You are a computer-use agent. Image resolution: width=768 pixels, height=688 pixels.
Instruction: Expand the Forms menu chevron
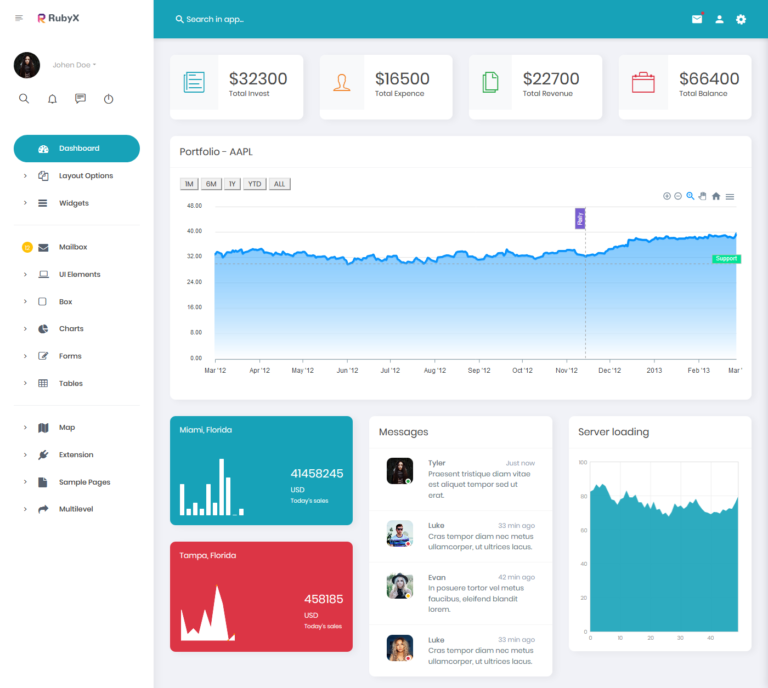click(x=25, y=356)
